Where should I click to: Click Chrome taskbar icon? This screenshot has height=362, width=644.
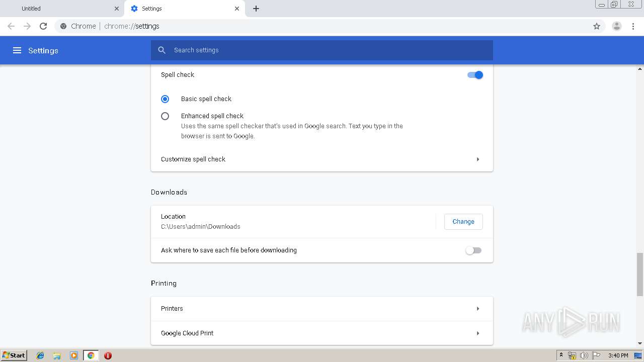pyautogui.click(x=91, y=355)
